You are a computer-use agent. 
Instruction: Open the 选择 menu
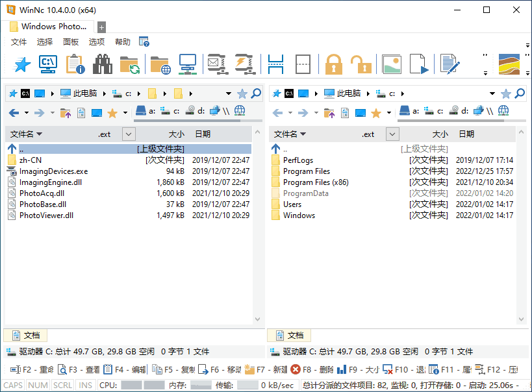(x=45, y=42)
